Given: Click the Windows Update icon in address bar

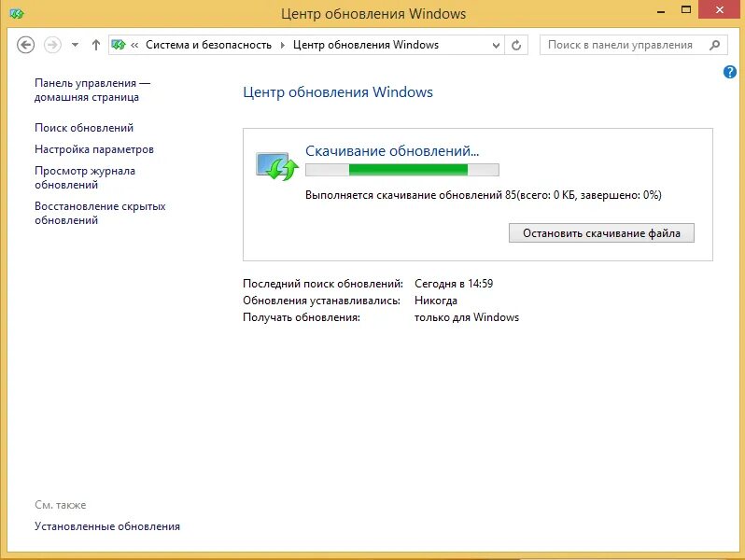Looking at the screenshot, I should [119, 45].
